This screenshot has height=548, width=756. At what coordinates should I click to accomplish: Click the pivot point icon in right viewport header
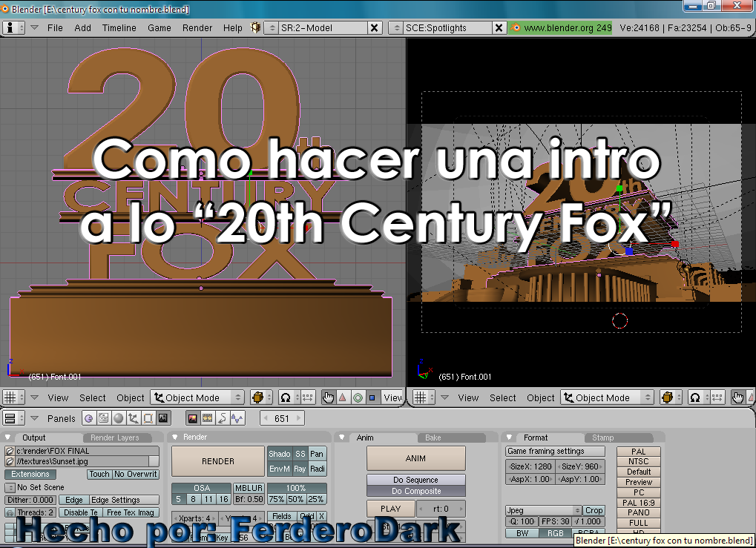tap(697, 397)
